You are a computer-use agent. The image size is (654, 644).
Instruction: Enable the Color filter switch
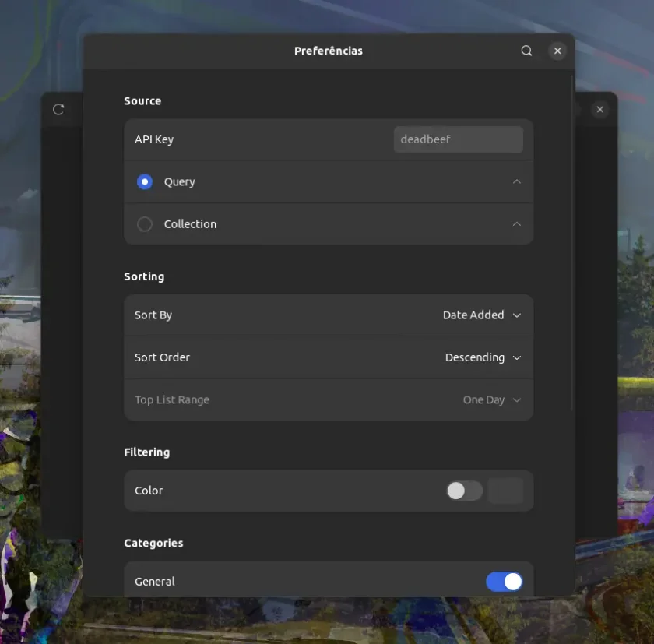(464, 491)
